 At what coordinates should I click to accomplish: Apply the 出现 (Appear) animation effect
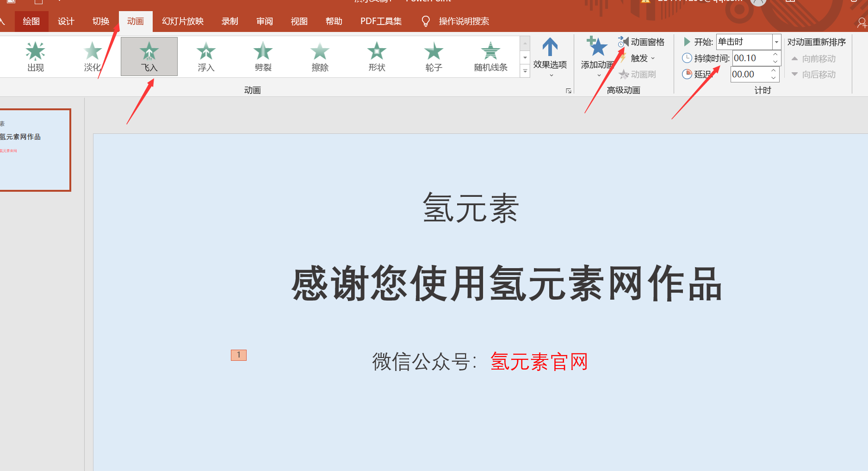pyautogui.click(x=36, y=57)
